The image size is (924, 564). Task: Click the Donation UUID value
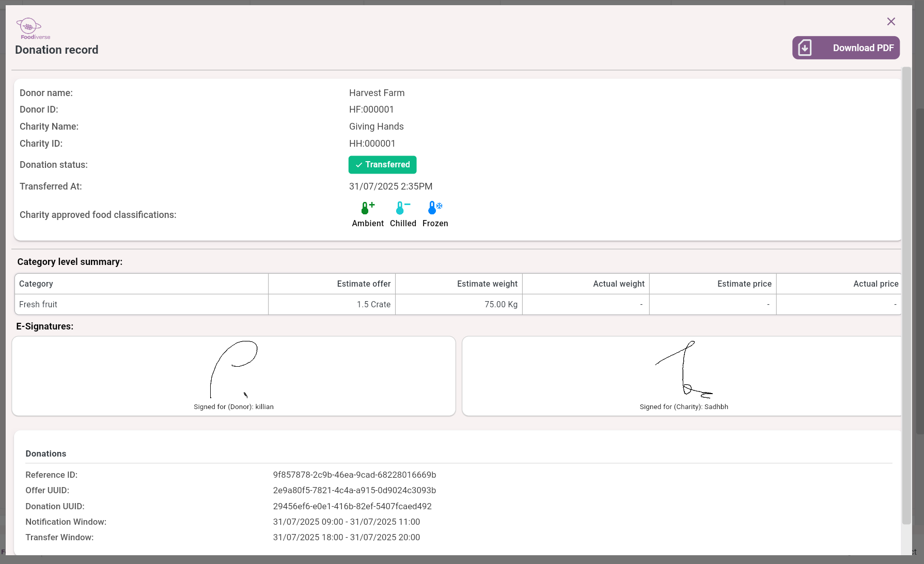[352, 507]
